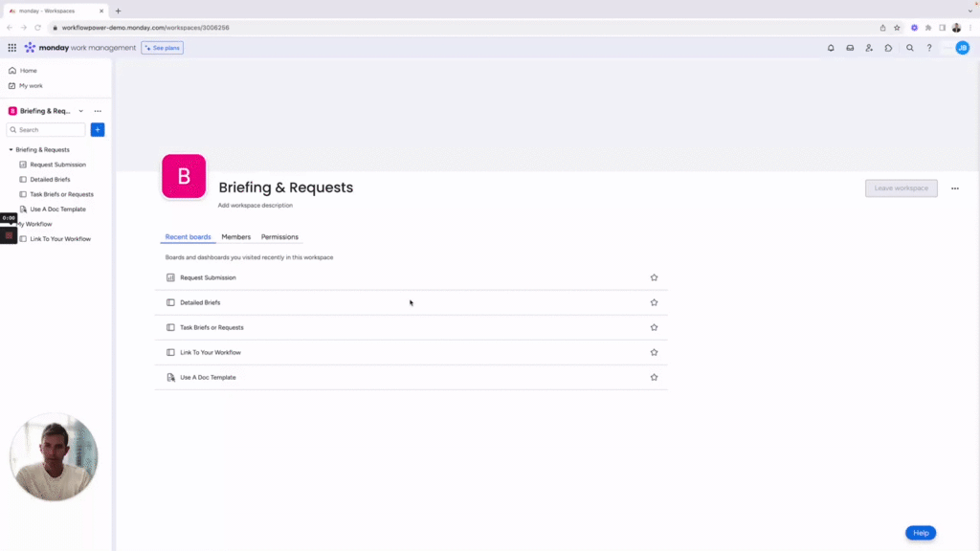Image resolution: width=980 pixels, height=551 pixels.
Task: Switch to the Recent boards tab
Action: coord(189,237)
